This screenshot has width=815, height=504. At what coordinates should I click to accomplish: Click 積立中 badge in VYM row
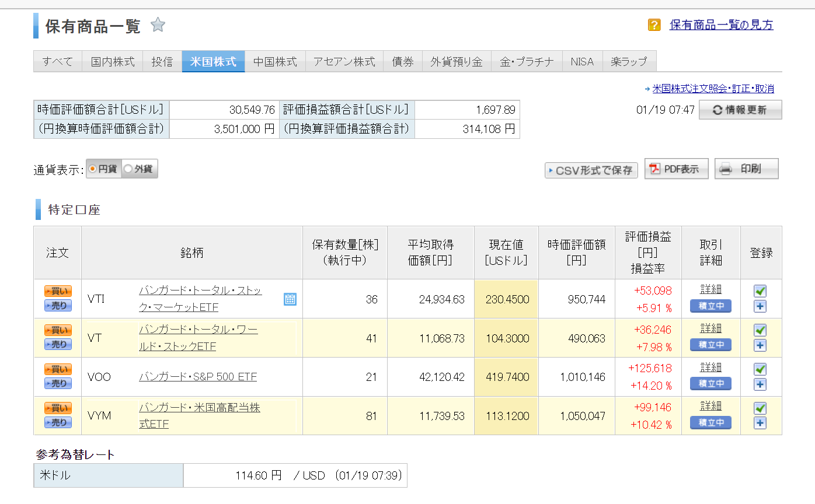(710, 422)
